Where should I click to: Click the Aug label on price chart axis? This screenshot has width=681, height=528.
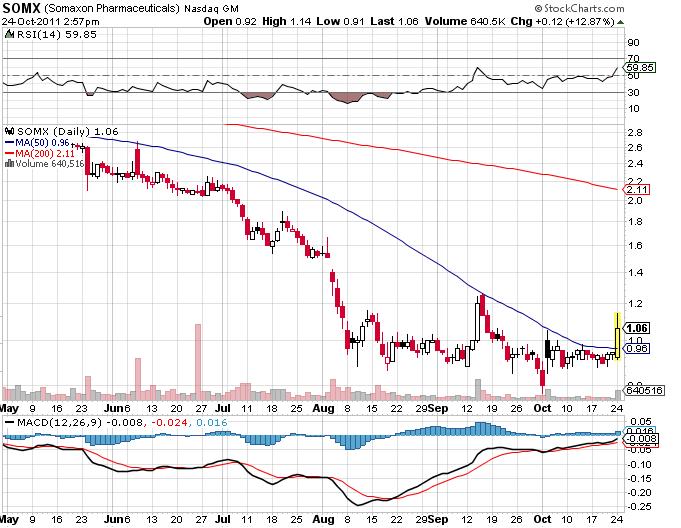(x=323, y=409)
